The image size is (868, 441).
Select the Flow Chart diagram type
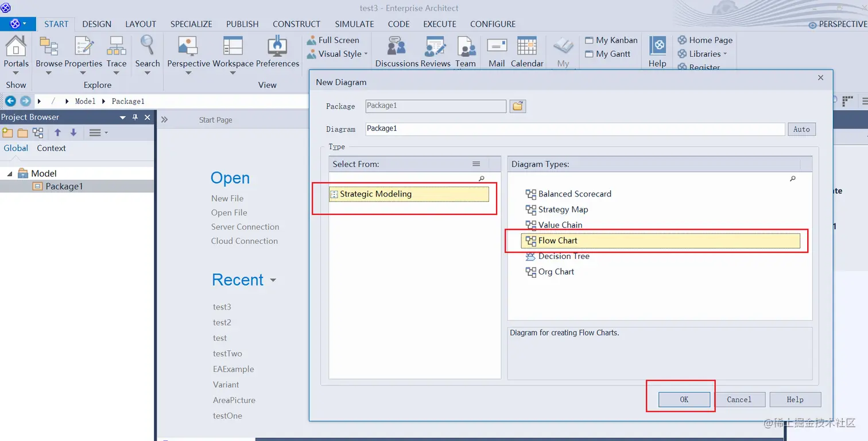[660, 241]
